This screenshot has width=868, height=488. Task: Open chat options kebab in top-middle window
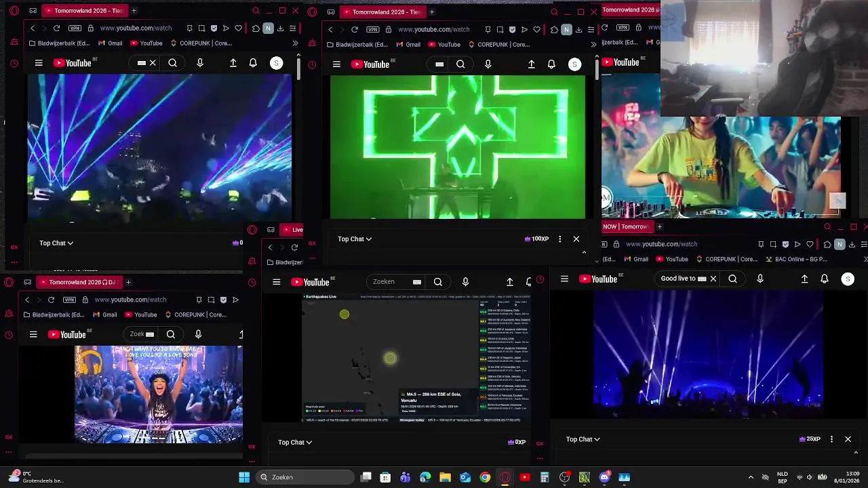(559, 239)
